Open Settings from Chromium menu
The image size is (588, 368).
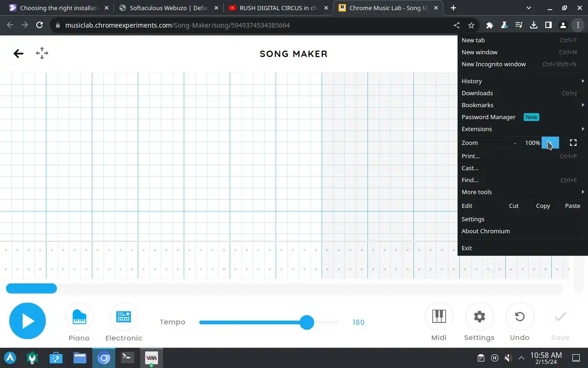[x=523, y=219]
